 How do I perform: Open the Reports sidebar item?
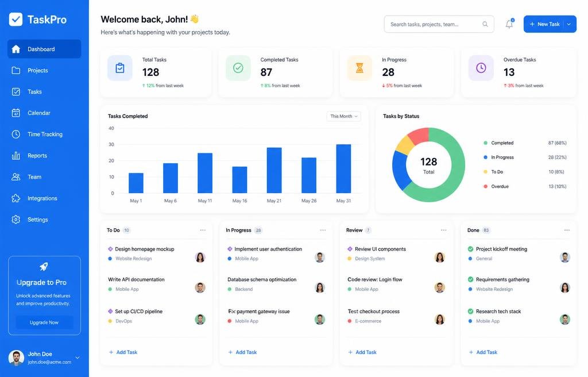coord(44,156)
